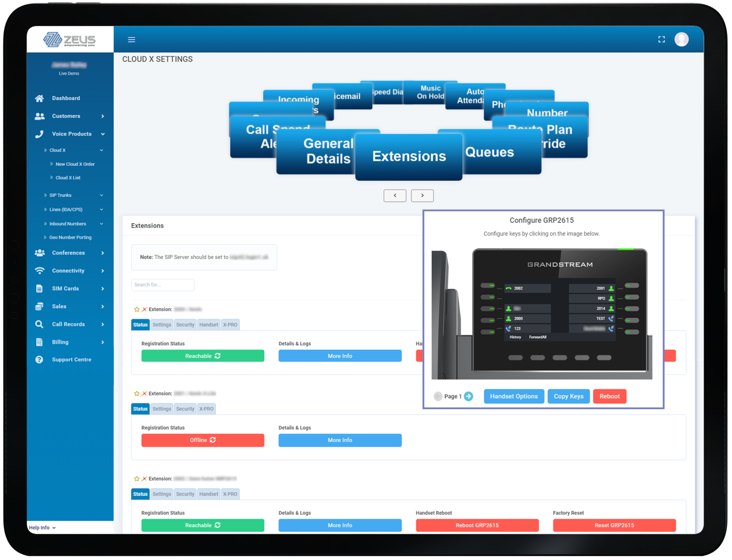
Task: Expand the Connectivity menu
Action: [103, 271]
